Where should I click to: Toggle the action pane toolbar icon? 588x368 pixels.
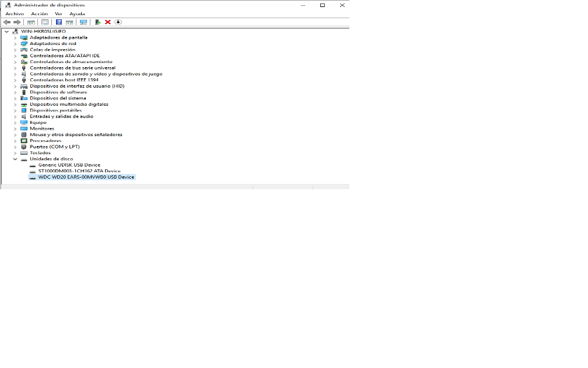[69, 22]
